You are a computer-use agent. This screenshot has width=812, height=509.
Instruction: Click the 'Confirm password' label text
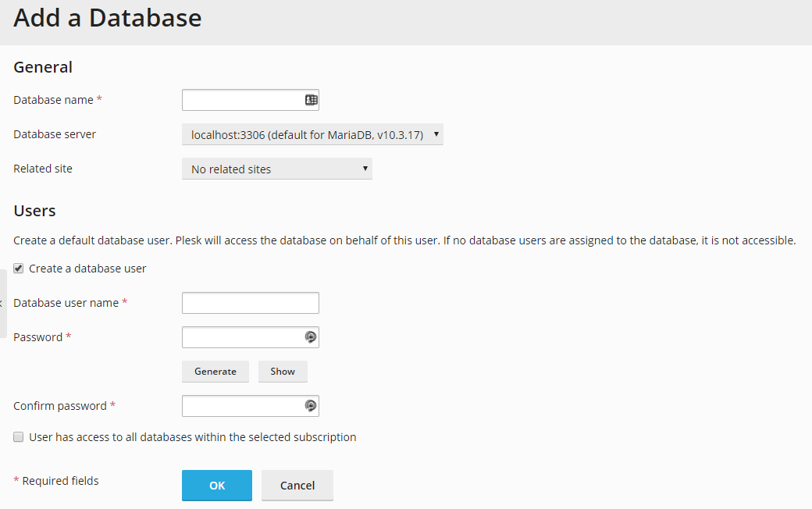pos(59,406)
